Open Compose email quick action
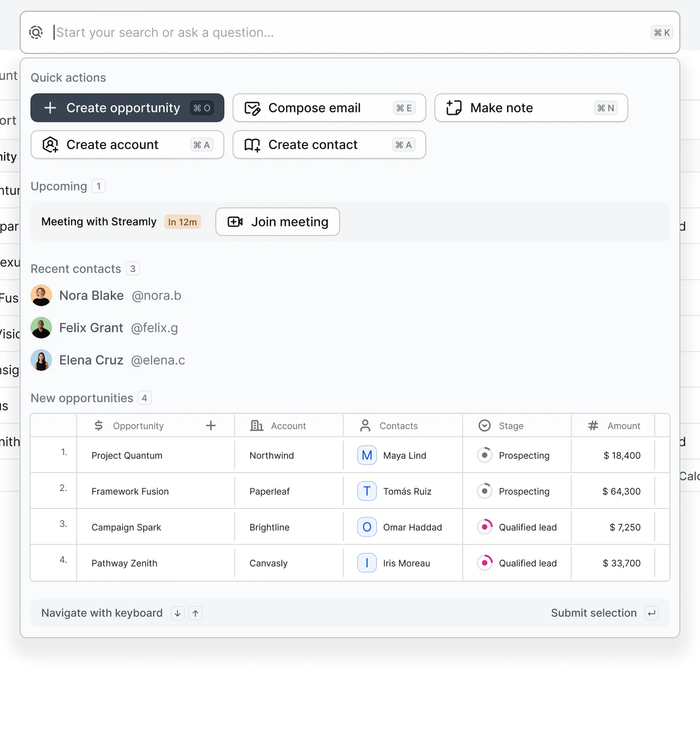This screenshot has height=754, width=700. point(329,108)
